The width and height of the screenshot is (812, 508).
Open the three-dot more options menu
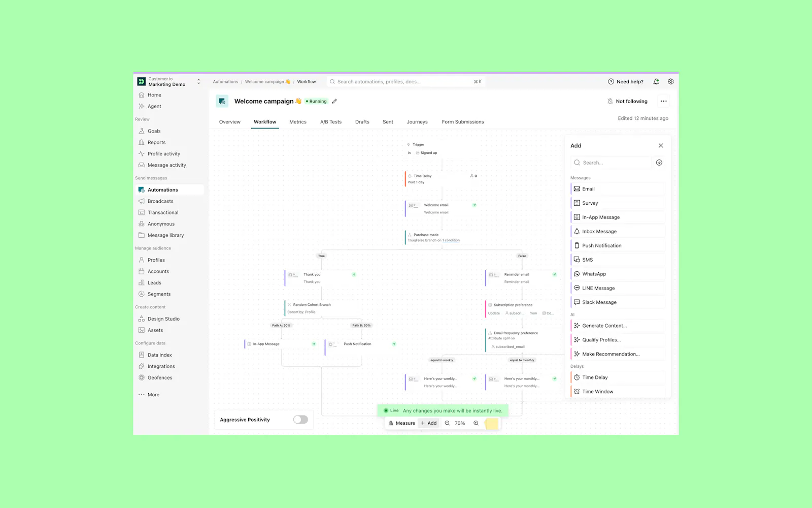pyautogui.click(x=663, y=101)
